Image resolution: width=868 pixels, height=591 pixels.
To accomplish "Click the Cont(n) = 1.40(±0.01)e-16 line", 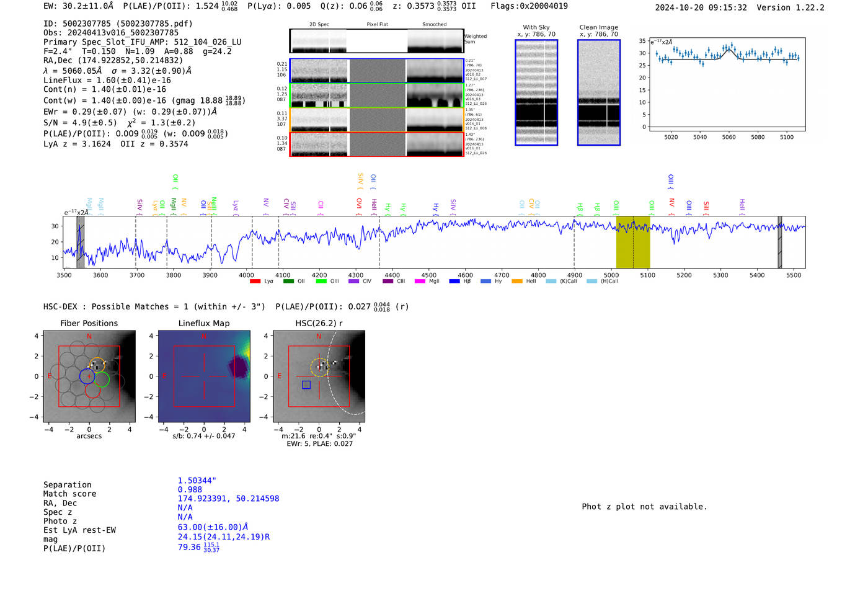I will pyautogui.click(x=105, y=89).
